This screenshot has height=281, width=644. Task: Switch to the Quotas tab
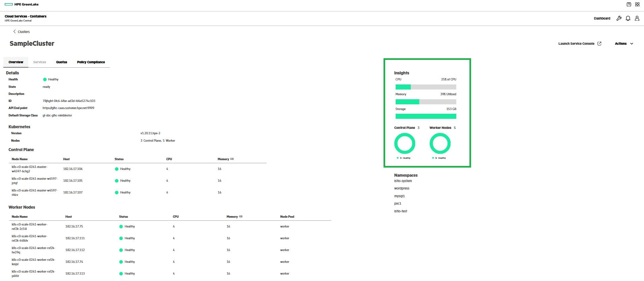click(x=61, y=62)
